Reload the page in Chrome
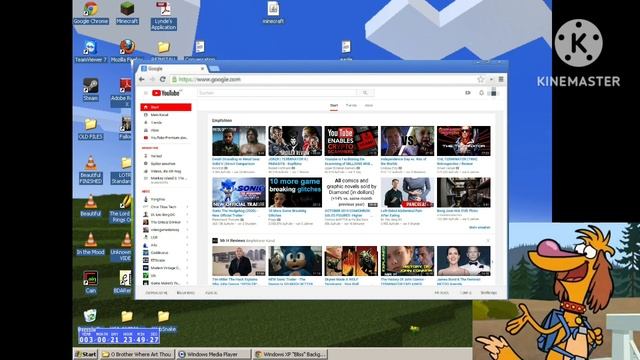Image resolution: width=640 pixels, height=360 pixels. pyautogui.click(x=162, y=79)
